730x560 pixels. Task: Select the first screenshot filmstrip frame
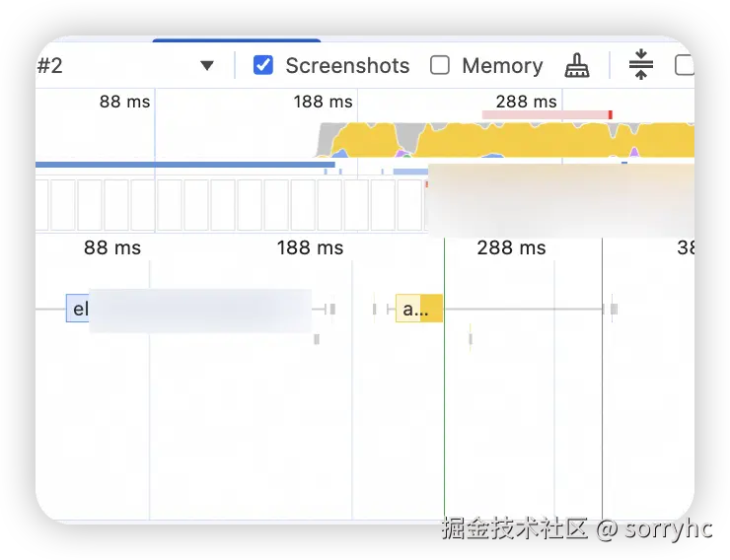pos(63,204)
